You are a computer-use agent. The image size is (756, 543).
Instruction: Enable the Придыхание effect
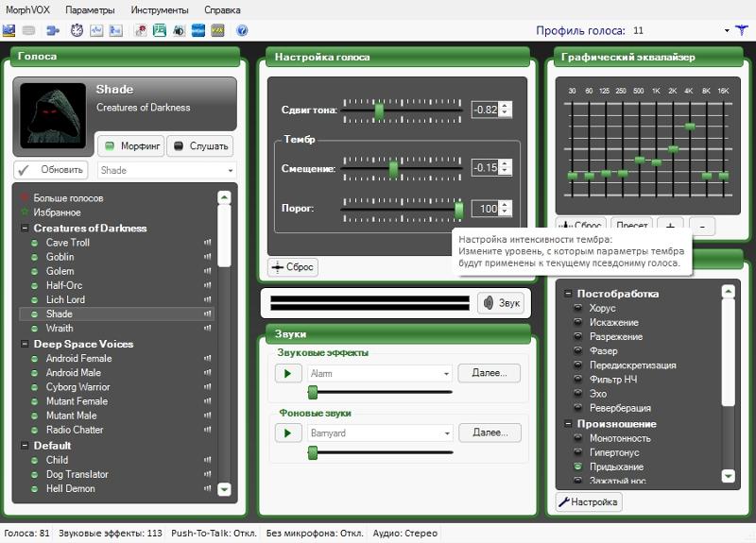click(577, 467)
